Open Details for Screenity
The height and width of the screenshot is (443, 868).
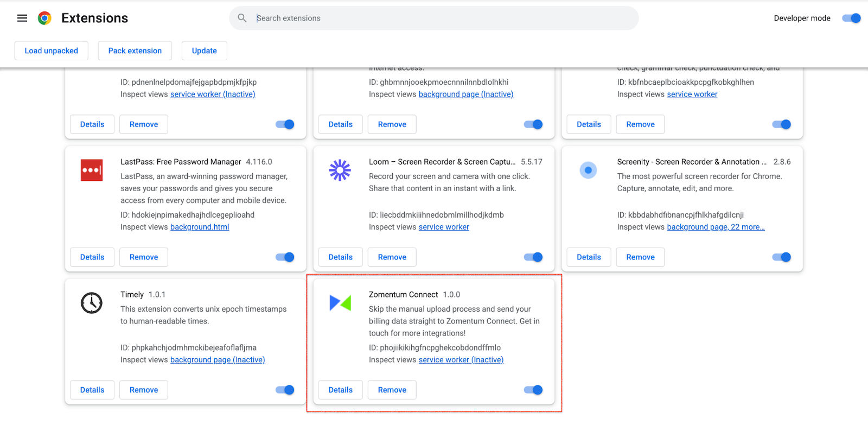(589, 257)
